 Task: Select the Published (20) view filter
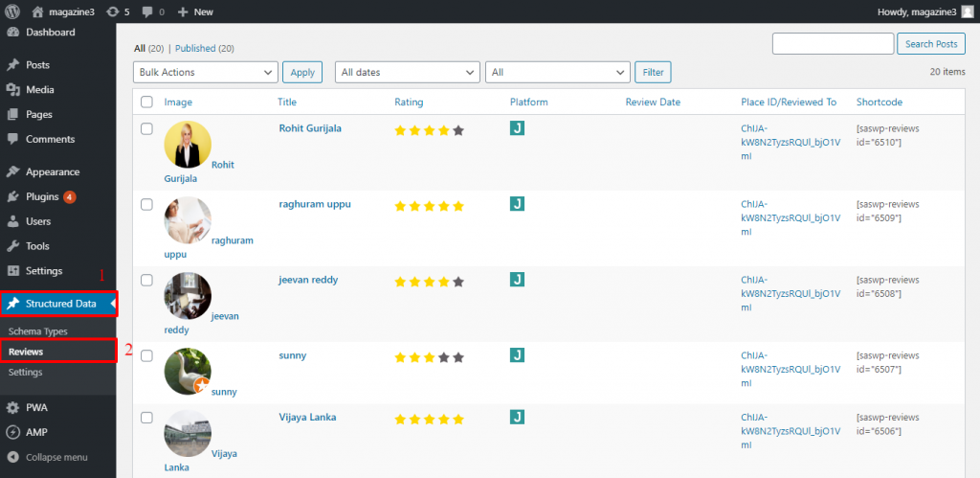pos(205,48)
